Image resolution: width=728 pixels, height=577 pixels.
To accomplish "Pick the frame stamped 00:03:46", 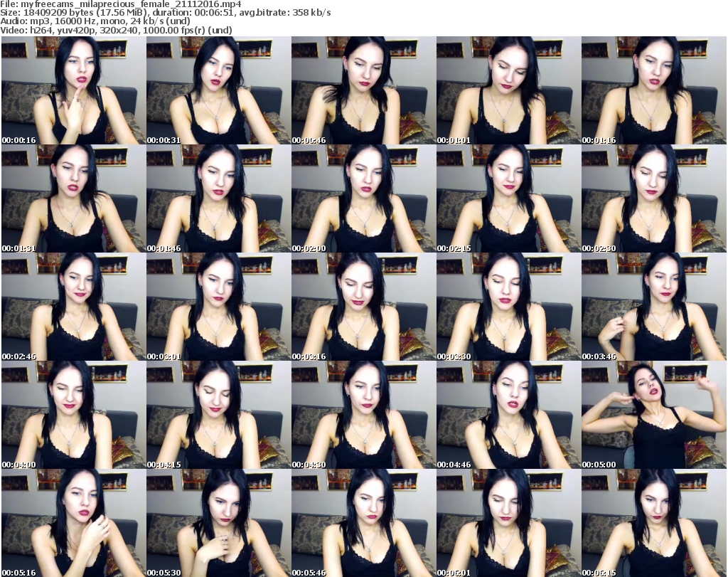I will click(653, 307).
